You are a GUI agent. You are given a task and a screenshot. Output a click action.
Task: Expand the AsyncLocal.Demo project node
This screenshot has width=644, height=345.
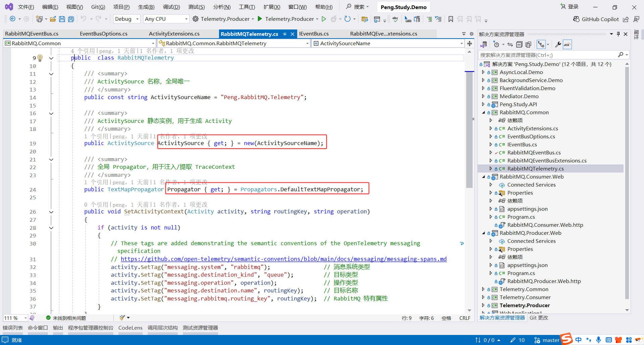tap(483, 72)
